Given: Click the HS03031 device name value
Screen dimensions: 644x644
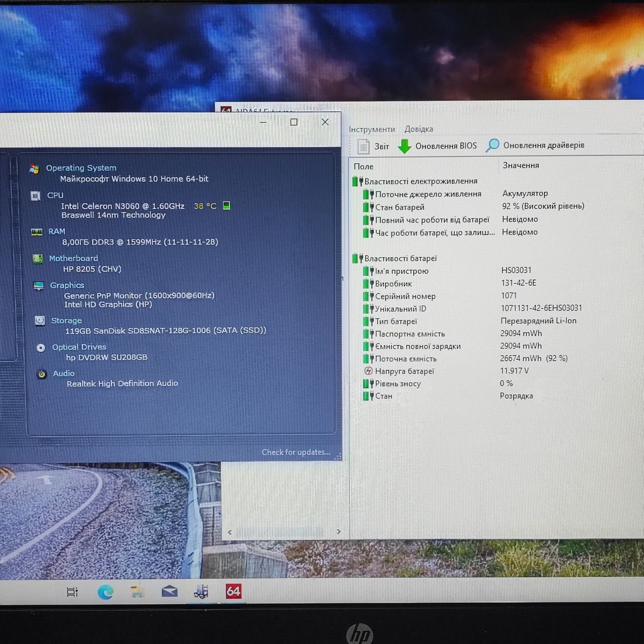Looking at the screenshot, I should coord(516,270).
